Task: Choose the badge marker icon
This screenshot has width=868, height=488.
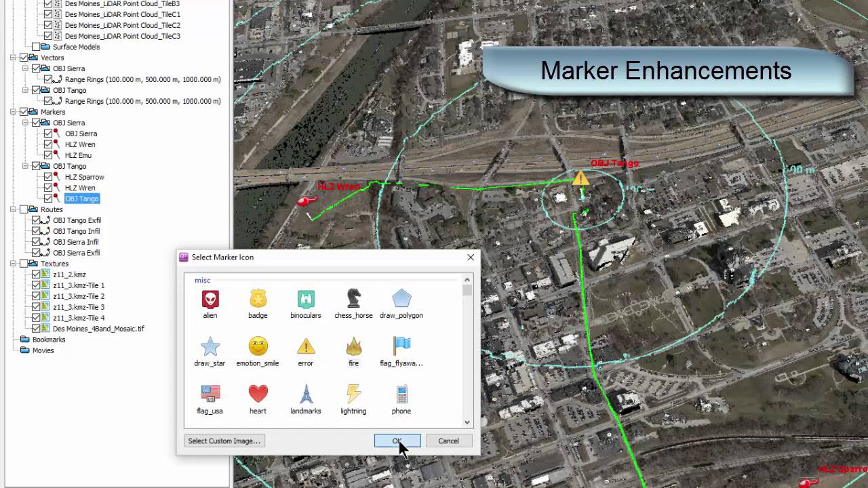Action: pos(258,299)
